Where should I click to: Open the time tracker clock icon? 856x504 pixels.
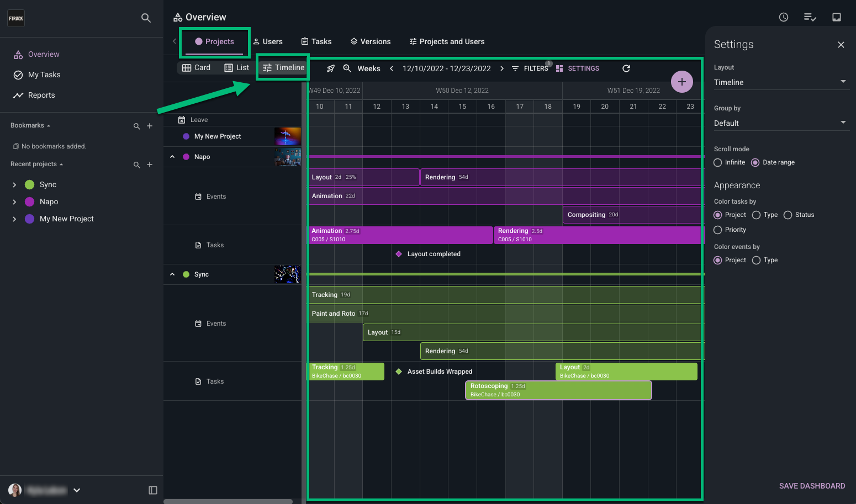coord(783,17)
